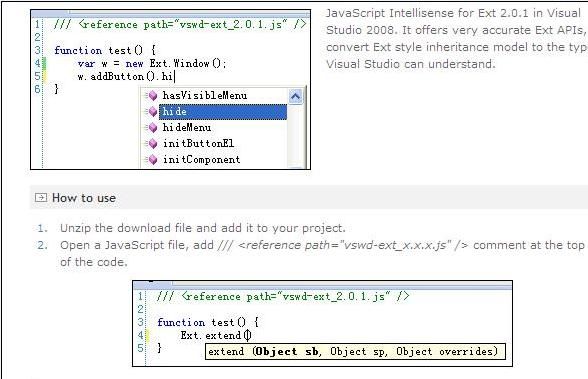Click the purple cube icon beside hasVisibleMenu
The height and width of the screenshot is (379, 588).
153,96
